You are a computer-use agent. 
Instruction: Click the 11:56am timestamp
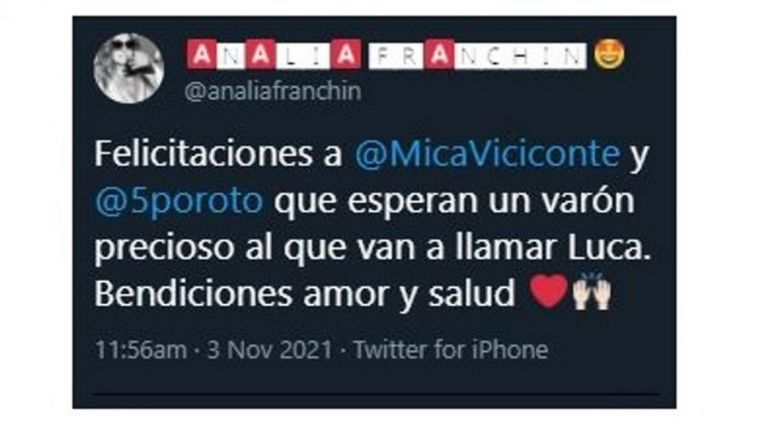tap(141, 350)
